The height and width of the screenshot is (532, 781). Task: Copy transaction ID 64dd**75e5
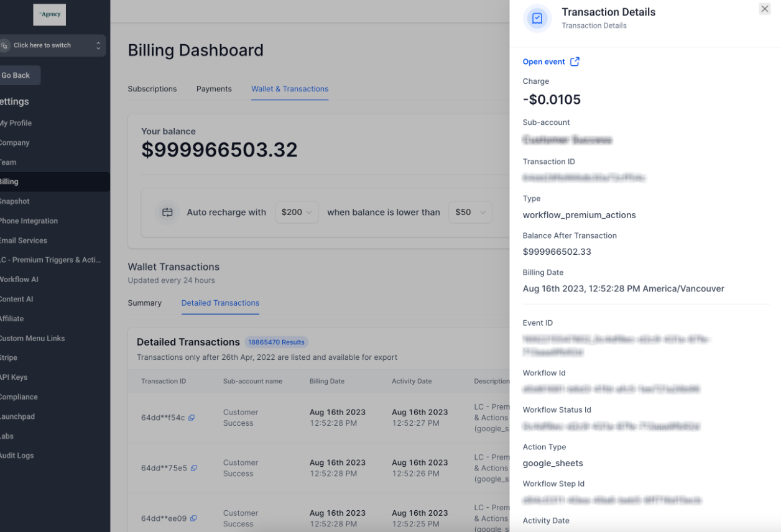point(193,468)
